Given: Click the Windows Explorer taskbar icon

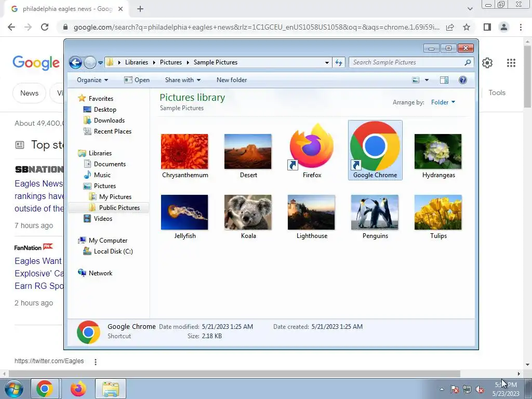Looking at the screenshot, I should click(111, 389).
